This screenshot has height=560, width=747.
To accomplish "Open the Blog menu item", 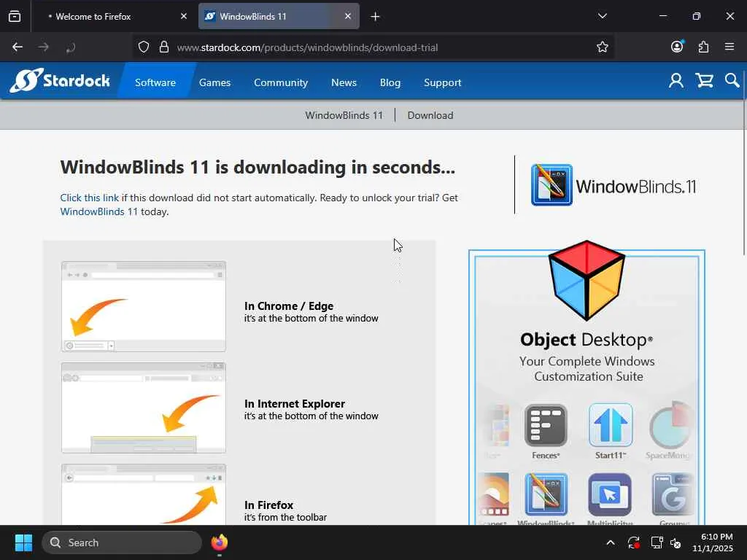I will tap(390, 82).
